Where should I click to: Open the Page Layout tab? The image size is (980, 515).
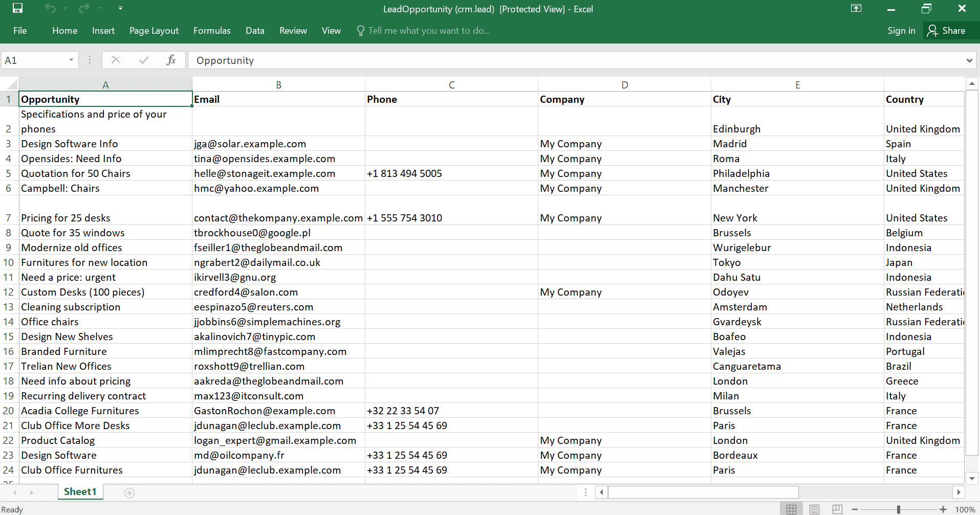(x=154, y=31)
